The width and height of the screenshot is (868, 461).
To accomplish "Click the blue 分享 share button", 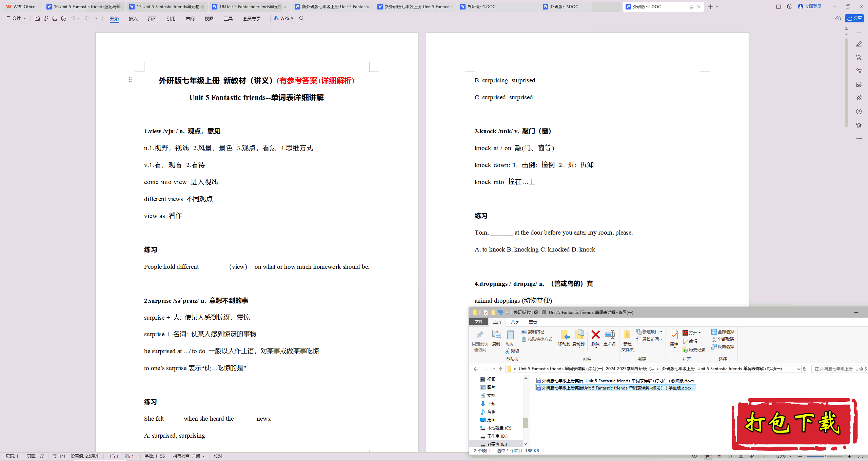I will pyautogui.click(x=854, y=18).
